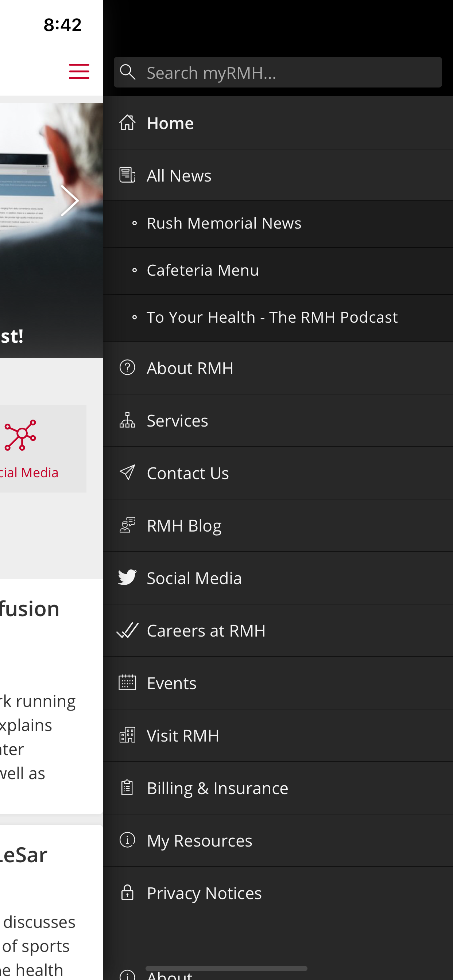The image size is (453, 980).
Task: Tap the calendar icon beside Events
Action: 127,682
